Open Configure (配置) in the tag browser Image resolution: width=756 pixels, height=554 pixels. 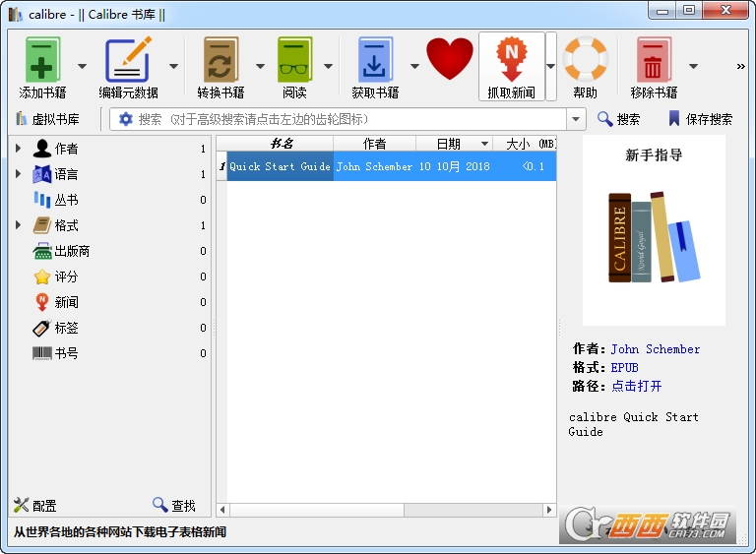coord(34,506)
